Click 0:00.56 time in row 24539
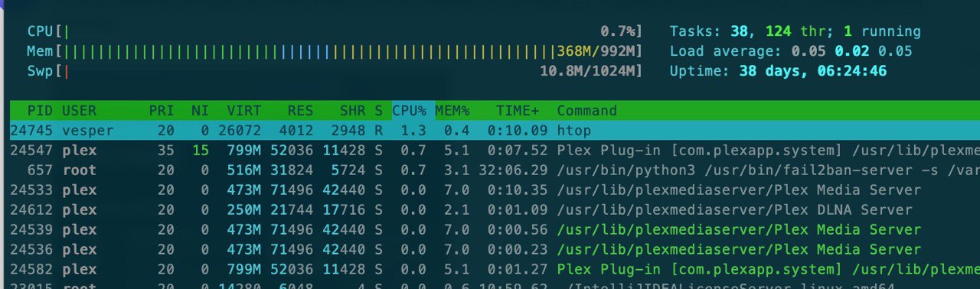This screenshot has height=289, width=980. 518,230
